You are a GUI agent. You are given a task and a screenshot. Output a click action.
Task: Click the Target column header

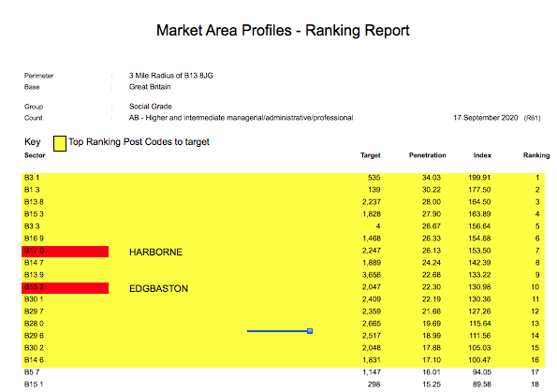coord(370,155)
